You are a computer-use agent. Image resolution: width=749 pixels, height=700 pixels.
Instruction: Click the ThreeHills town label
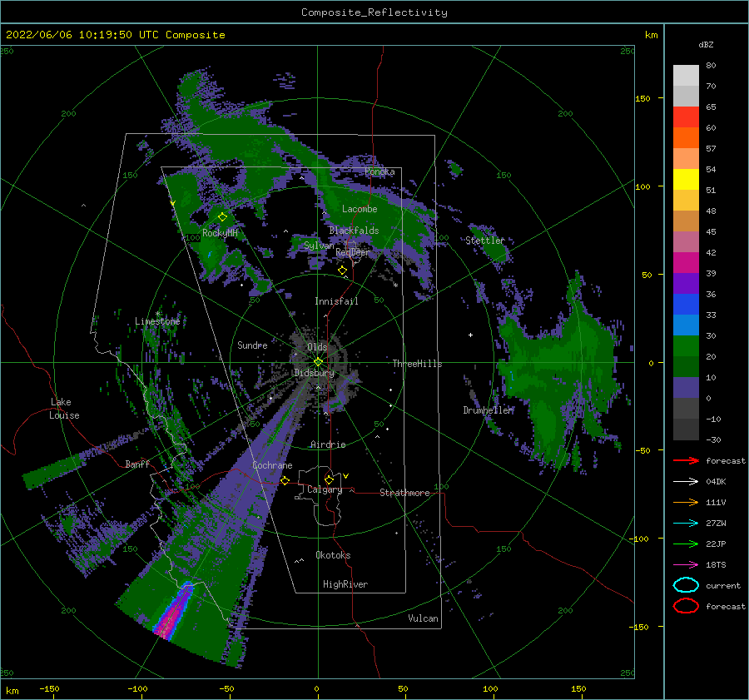(417, 364)
